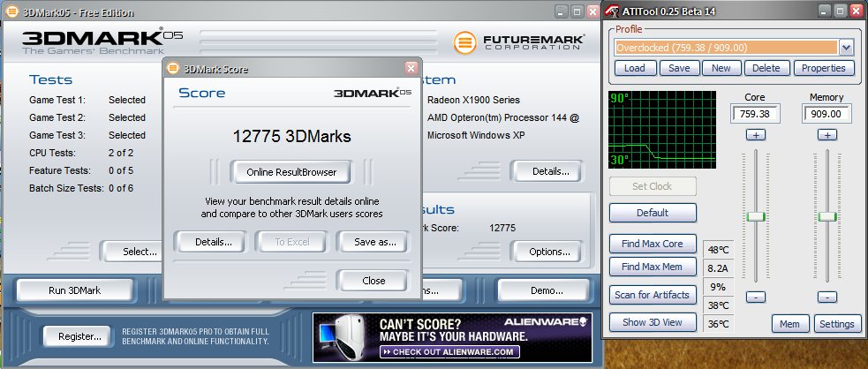Open the Select... tests button
Image resolution: width=868 pixels, height=369 pixels.
point(134,252)
